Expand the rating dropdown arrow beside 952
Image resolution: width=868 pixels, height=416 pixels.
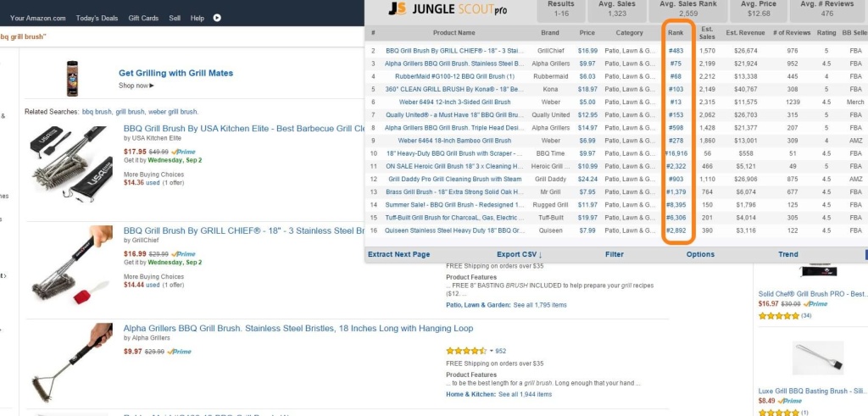(x=491, y=351)
